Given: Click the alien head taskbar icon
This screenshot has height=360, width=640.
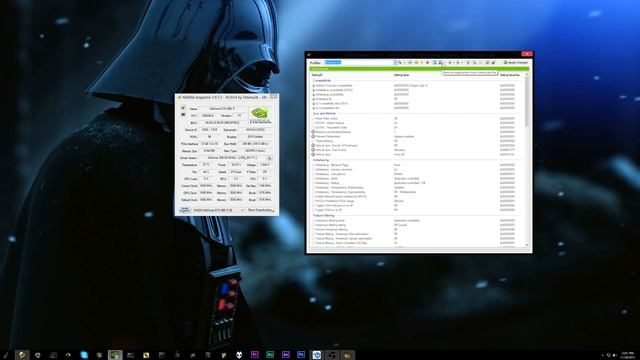Looking at the screenshot, I should click(239, 355).
